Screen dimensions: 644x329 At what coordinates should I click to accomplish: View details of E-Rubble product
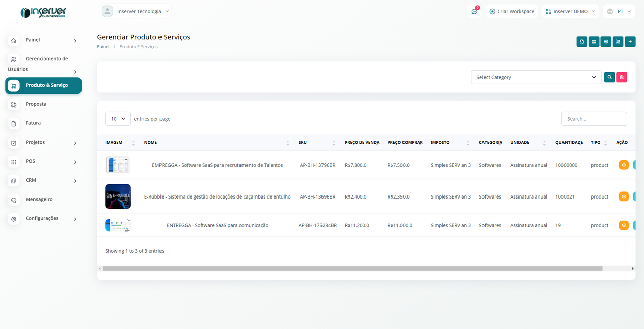624,196
